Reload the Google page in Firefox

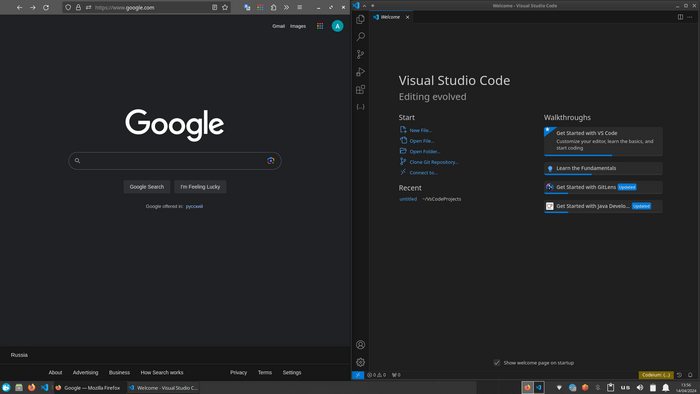pos(46,8)
